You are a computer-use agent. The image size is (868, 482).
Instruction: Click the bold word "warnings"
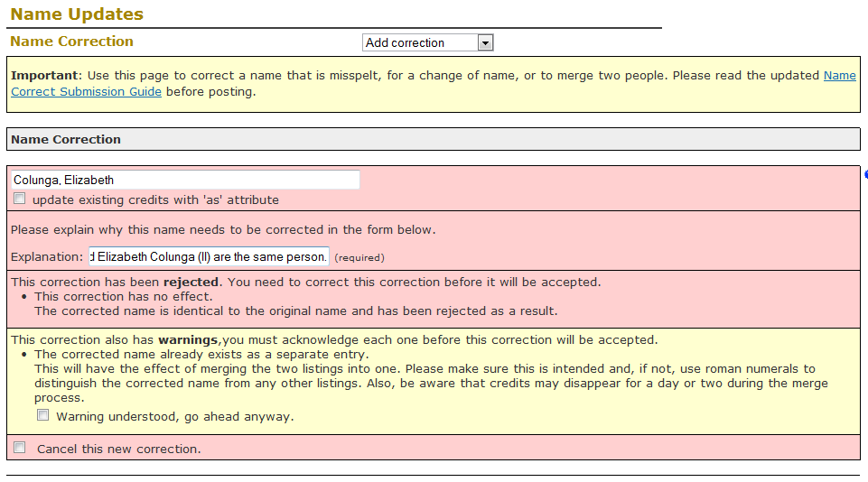coord(196,340)
